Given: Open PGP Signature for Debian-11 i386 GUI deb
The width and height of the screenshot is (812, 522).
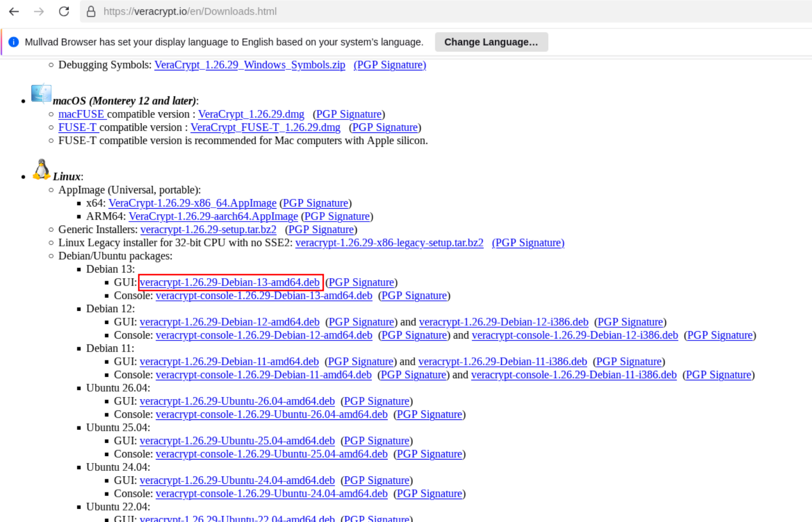Looking at the screenshot, I should [629, 362].
